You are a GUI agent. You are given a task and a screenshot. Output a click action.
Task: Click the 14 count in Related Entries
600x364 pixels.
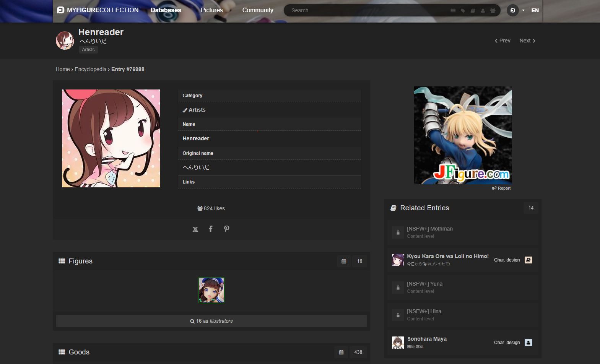coord(531,208)
